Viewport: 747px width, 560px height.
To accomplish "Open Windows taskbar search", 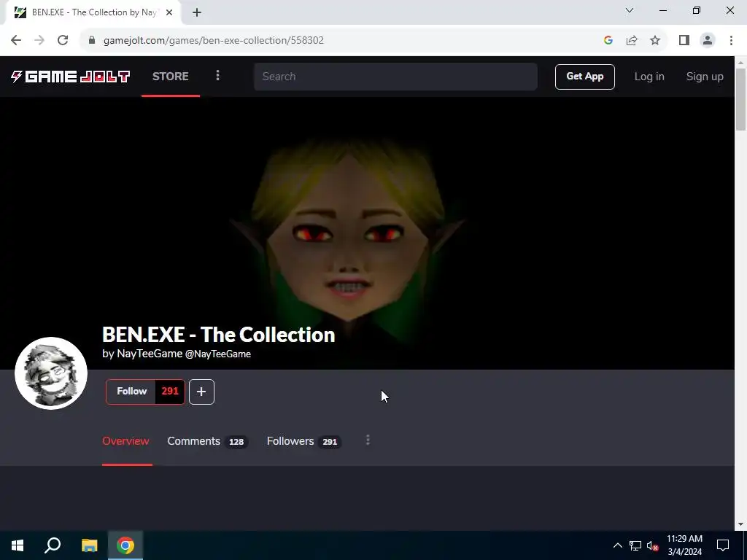I will click(53, 545).
